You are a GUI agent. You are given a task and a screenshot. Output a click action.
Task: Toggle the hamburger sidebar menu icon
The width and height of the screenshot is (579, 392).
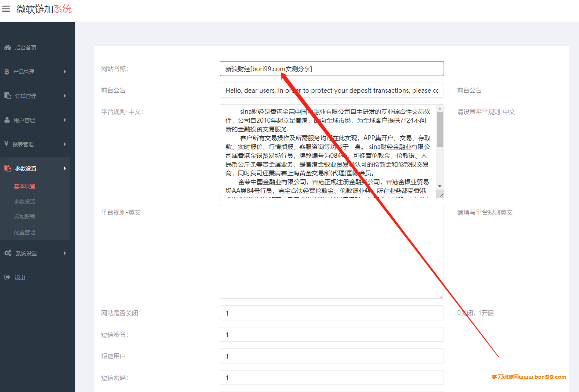click(x=6, y=9)
